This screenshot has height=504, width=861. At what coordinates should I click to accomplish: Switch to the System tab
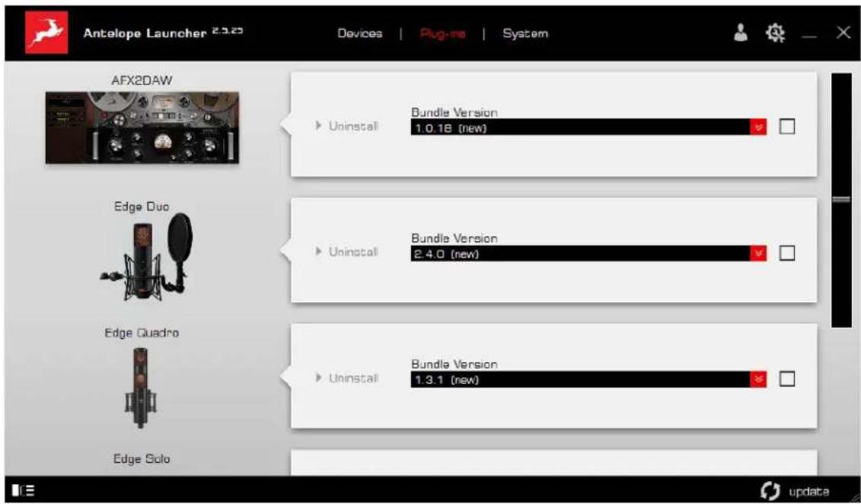click(525, 33)
